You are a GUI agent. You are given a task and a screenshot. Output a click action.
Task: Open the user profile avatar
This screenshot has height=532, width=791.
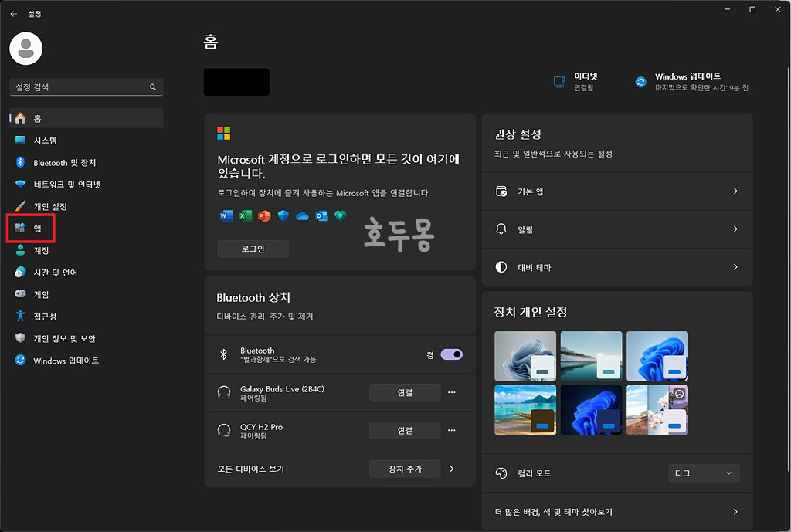click(25, 49)
